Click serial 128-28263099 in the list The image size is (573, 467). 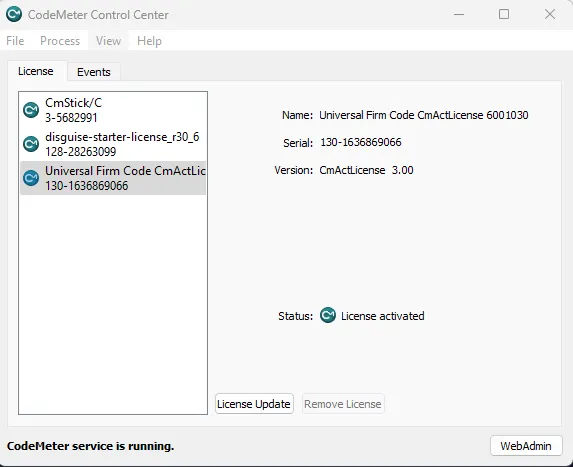coord(81,152)
